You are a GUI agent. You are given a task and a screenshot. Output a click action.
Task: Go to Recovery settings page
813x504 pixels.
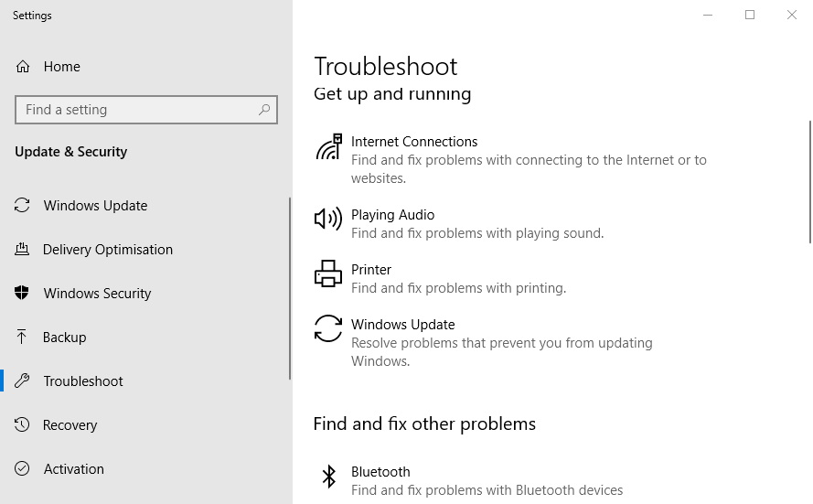pos(70,425)
